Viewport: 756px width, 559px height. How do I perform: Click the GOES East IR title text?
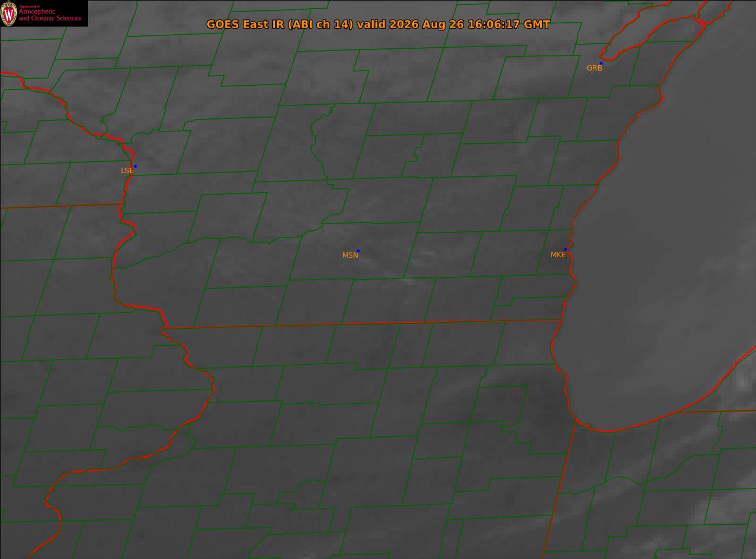378,24
